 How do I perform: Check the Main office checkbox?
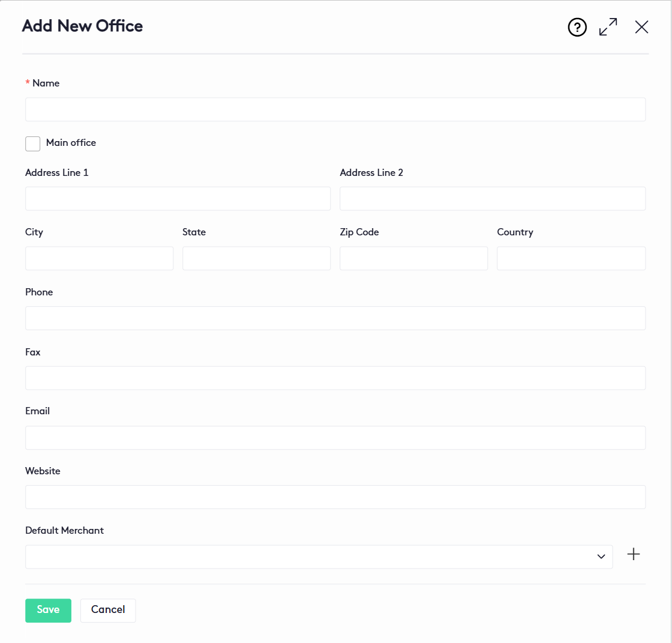tap(32, 143)
